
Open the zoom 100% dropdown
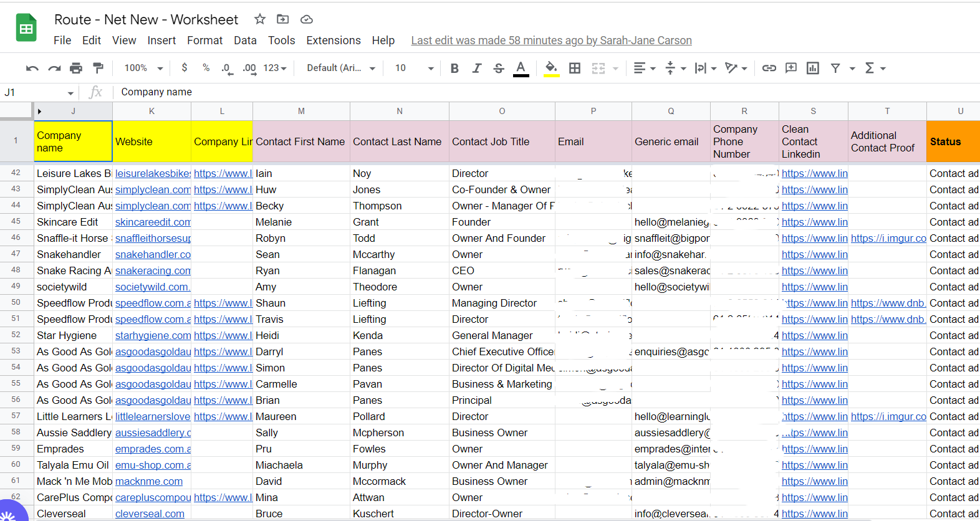point(143,68)
